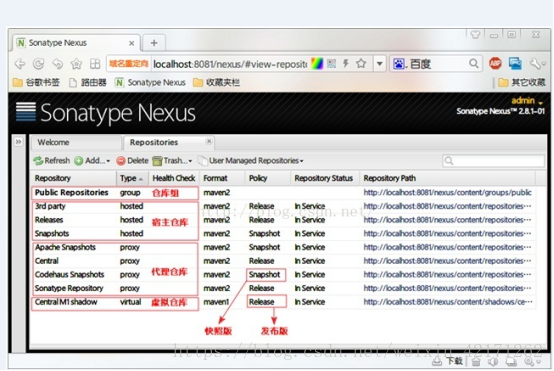The width and height of the screenshot is (554, 371).
Task: Open the Sonatype Nexus bookmark
Action: [x=151, y=82]
